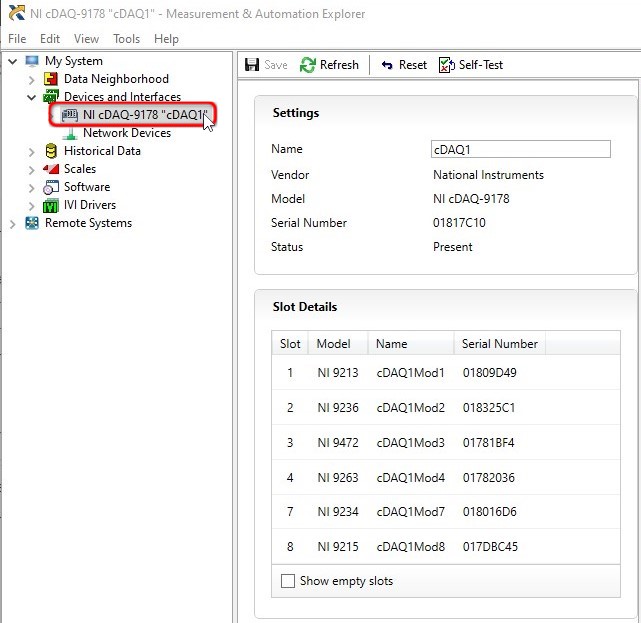641x623 pixels.
Task: Sort by the Slot column header
Action: (x=290, y=343)
